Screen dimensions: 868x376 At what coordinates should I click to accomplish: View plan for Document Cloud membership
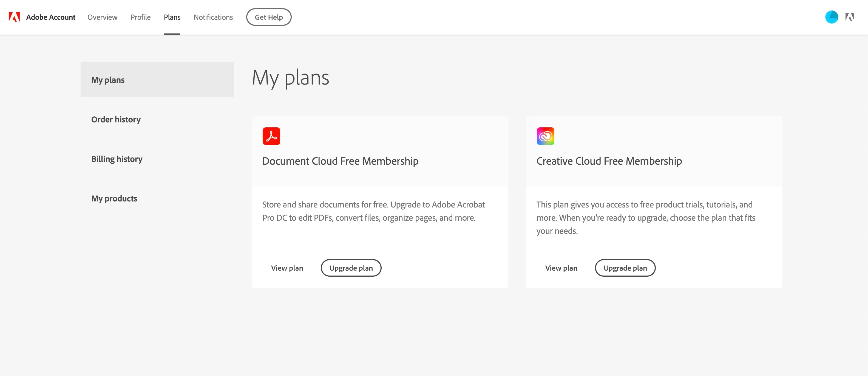(287, 268)
